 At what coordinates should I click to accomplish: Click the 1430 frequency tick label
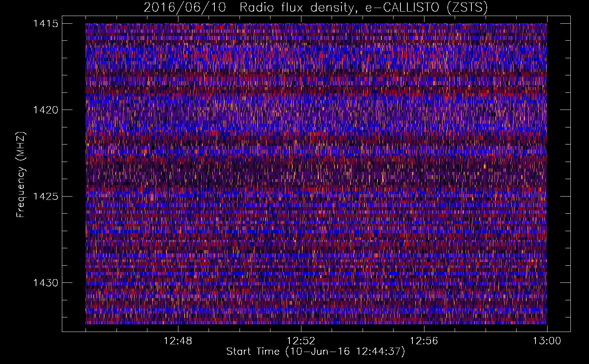46,283
